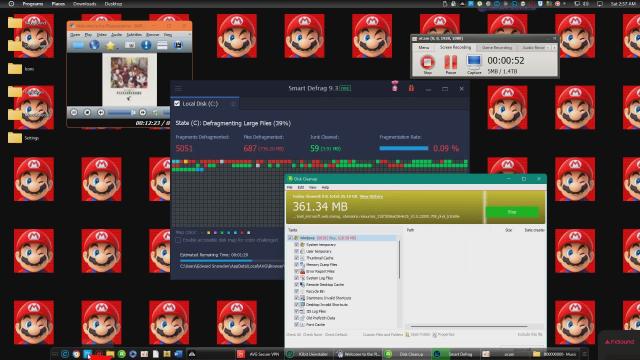Click the save/film icon in media player toolbar
The height and width of the screenshot is (360, 640).
pyautogui.click(x=178, y=45)
